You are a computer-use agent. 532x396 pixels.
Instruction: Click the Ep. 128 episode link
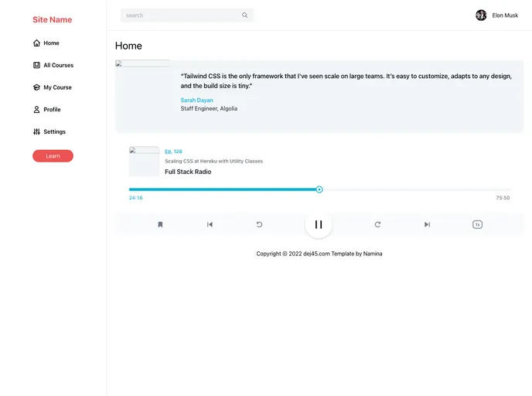(173, 152)
